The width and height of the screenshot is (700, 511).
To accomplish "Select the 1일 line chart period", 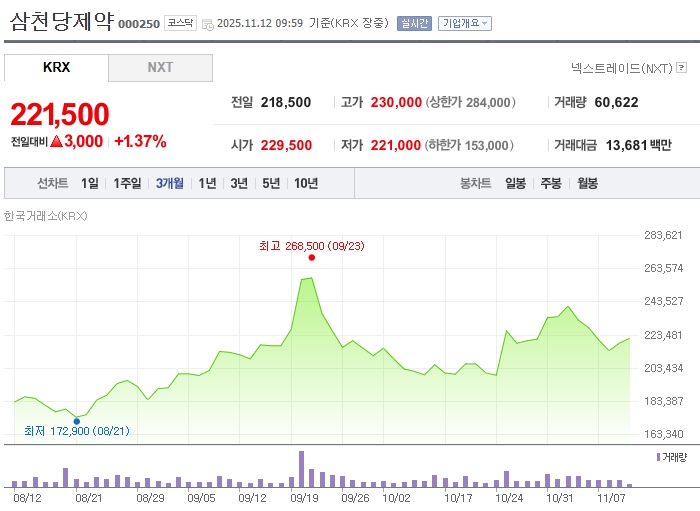I will pos(90,183).
